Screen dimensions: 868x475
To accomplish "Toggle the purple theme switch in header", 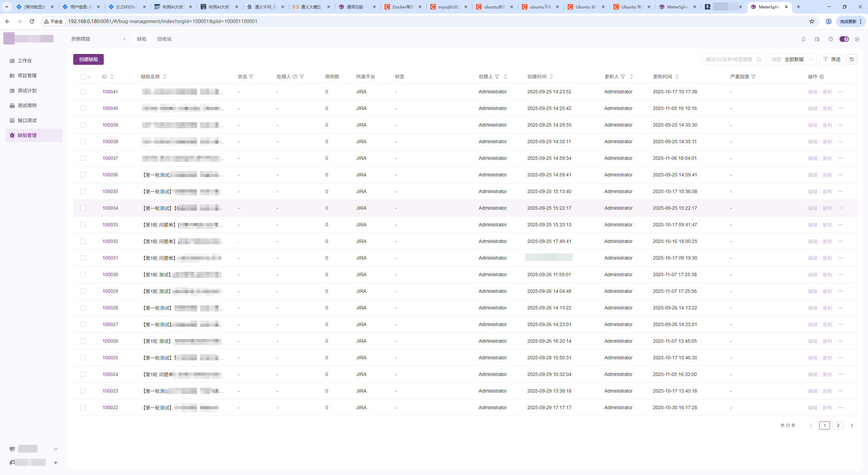I will click(844, 39).
